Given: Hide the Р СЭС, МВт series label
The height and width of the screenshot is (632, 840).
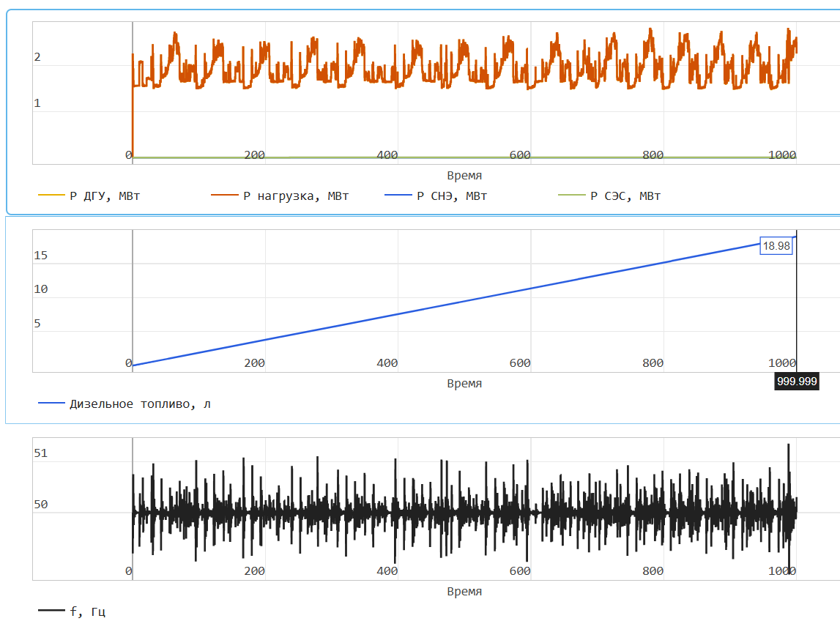Looking at the screenshot, I should coord(625,196).
